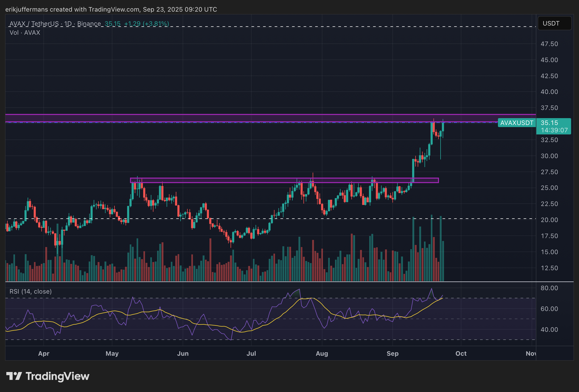579x392 pixels.
Task: Click the Binance exchange name in legend
Action: [89, 24]
